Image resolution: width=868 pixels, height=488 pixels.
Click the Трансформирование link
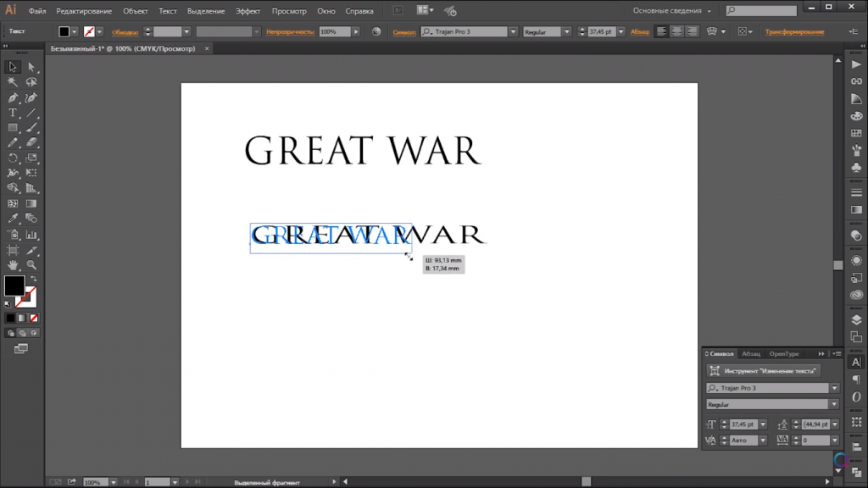(794, 31)
